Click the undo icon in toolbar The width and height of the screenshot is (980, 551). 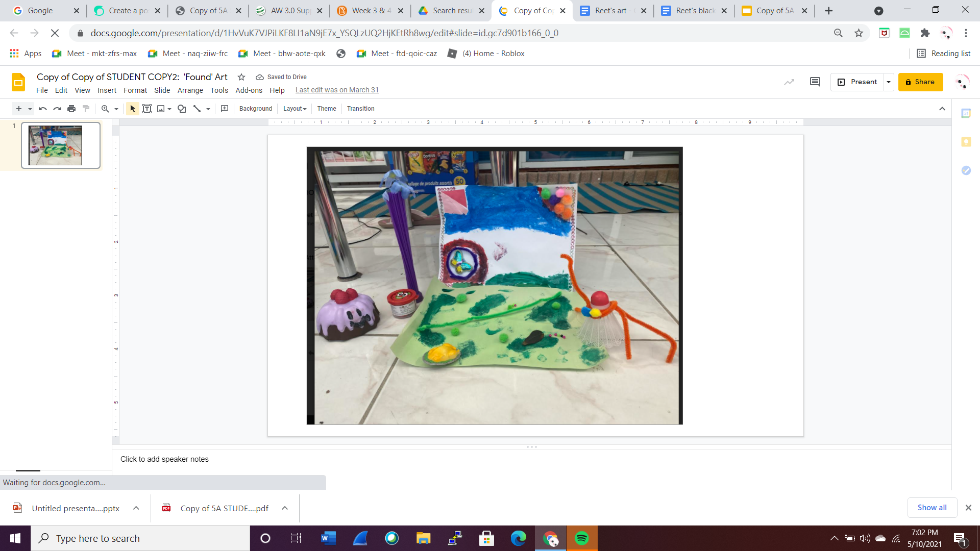[43, 109]
